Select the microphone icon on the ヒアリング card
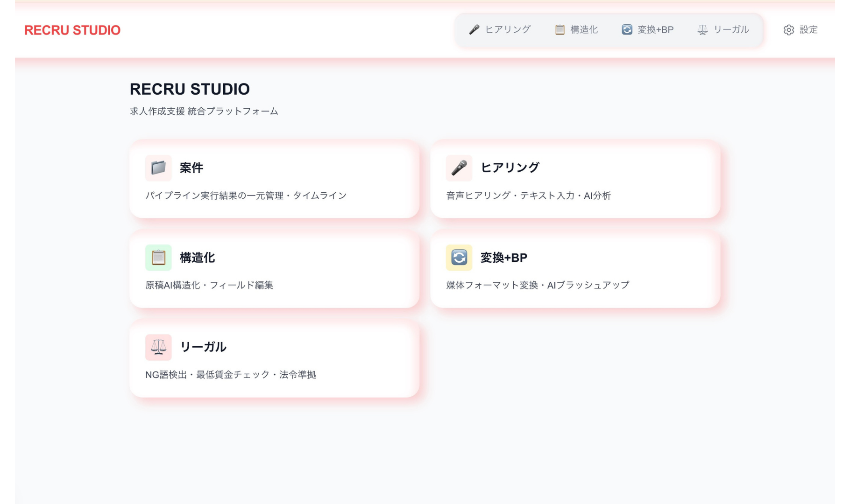Screen dimensions: 850x504 pyautogui.click(x=459, y=168)
